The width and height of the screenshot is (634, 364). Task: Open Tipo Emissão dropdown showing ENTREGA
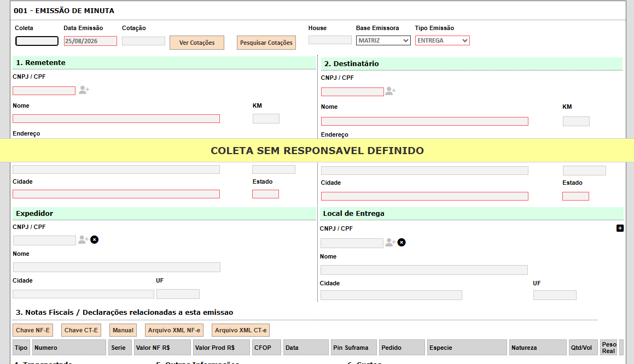click(443, 40)
